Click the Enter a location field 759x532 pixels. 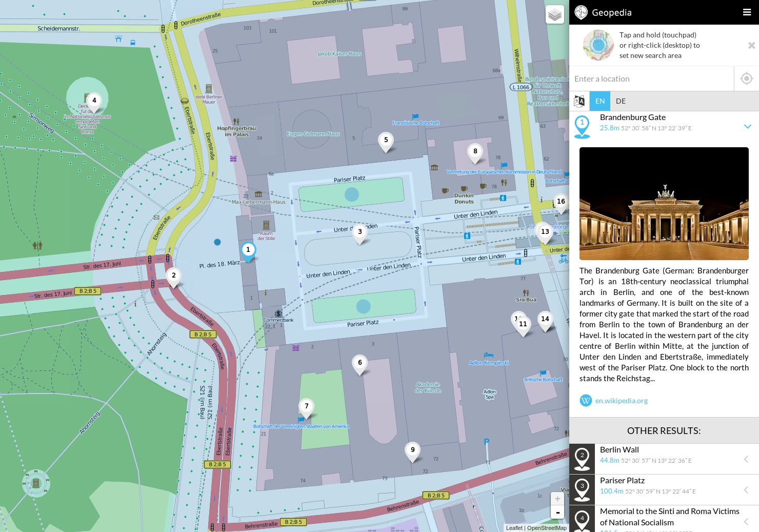coord(651,78)
